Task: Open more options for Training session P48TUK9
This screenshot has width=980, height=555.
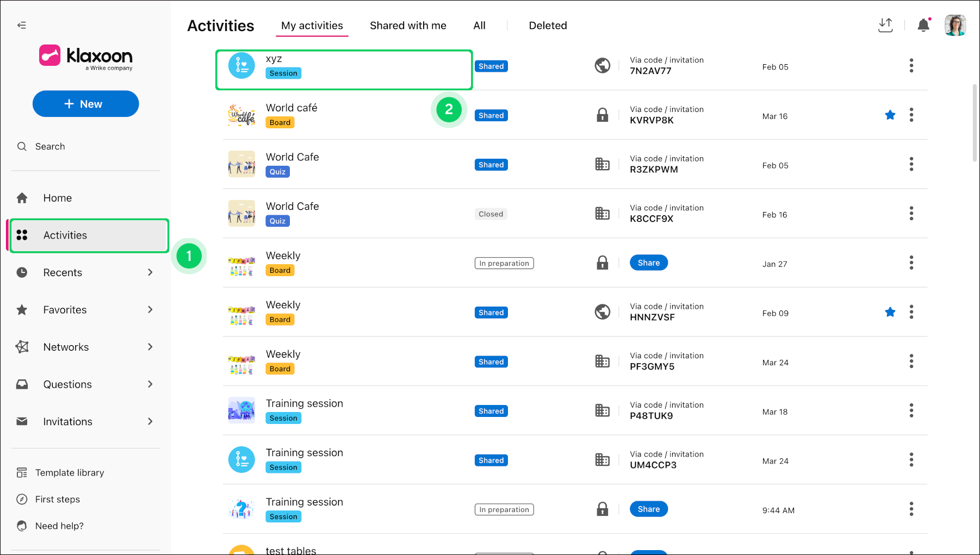Action: [911, 410]
